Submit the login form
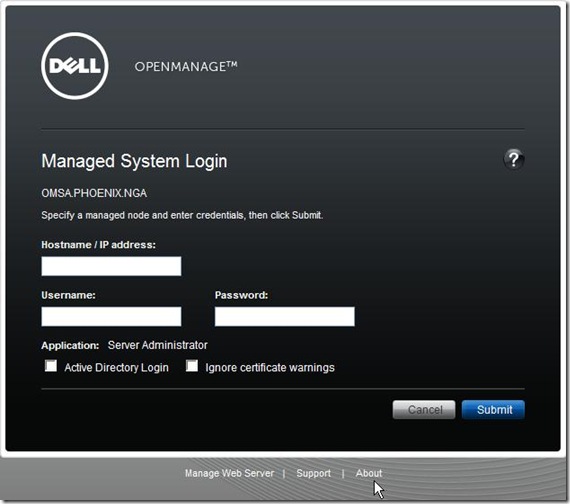Screen dimensions: 570x504 pyautogui.click(x=493, y=410)
